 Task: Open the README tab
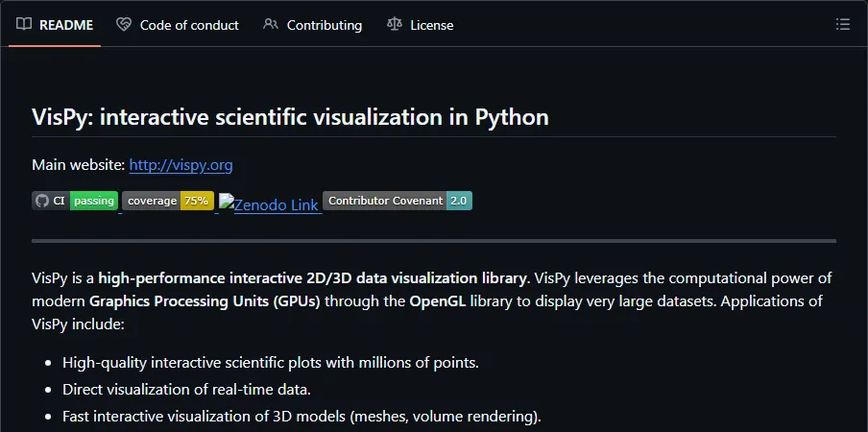tap(55, 25)
